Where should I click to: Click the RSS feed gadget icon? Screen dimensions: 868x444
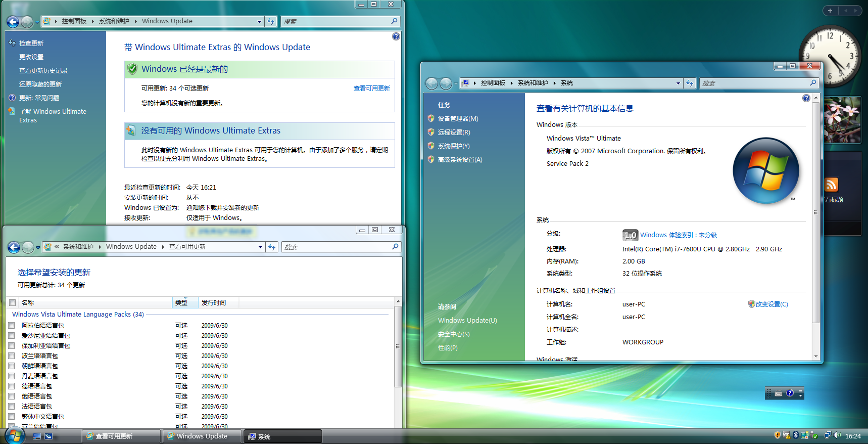click(831, 185)
